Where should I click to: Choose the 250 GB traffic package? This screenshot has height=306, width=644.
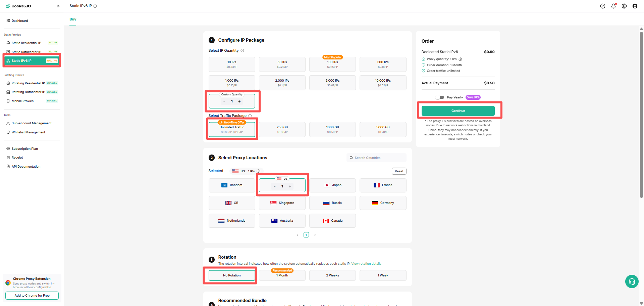point(282,129)
